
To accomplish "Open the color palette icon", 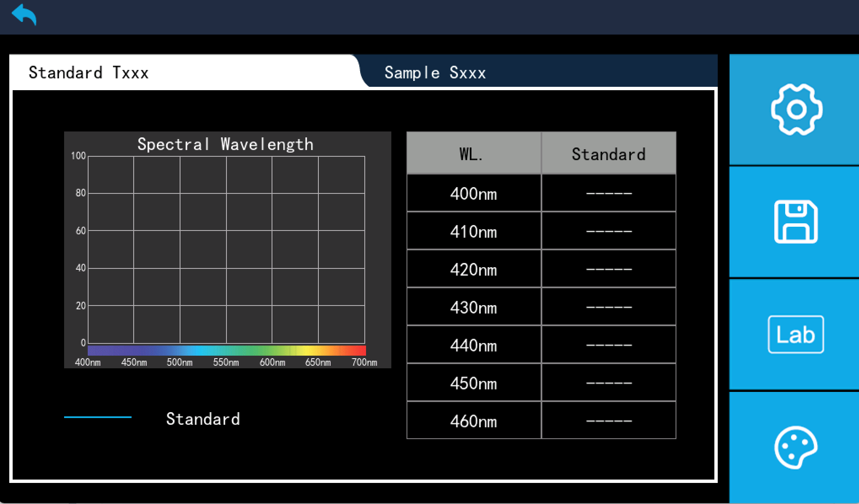I will pos(796,448).
